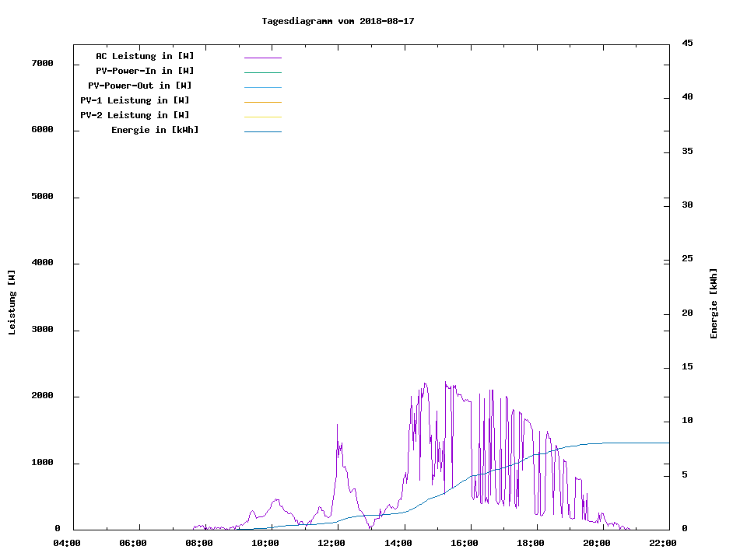This screenshot has width=747, height=560.
Task: Select the 'PV-1 Leistung in [W]' legend label
Action: click(135, 100)
